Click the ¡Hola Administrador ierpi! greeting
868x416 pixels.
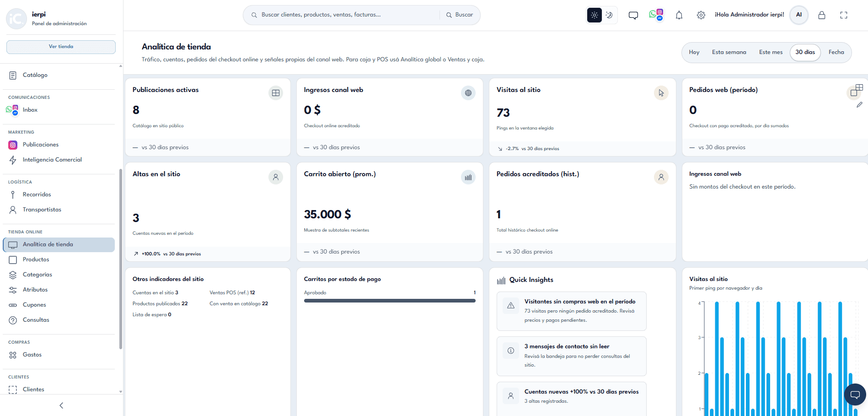749,15
